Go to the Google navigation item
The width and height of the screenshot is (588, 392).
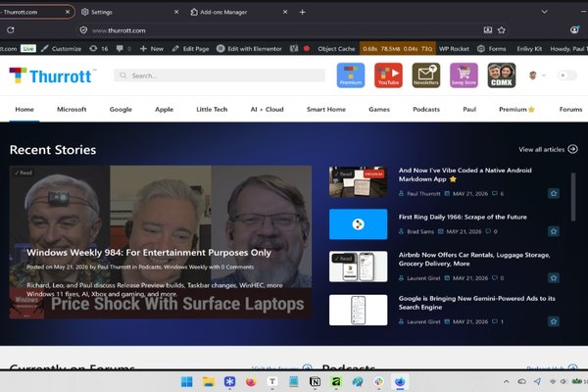coord(121,109)
